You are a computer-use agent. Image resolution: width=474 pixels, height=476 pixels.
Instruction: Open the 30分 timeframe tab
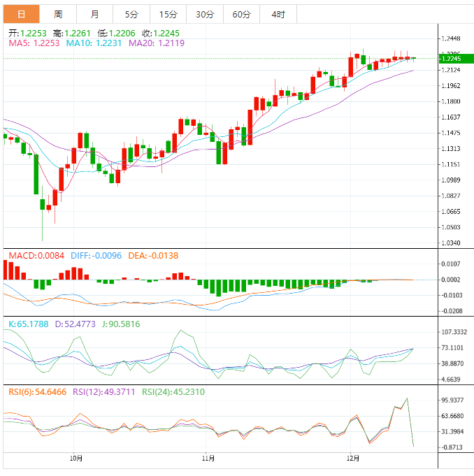tap(205, 14)
